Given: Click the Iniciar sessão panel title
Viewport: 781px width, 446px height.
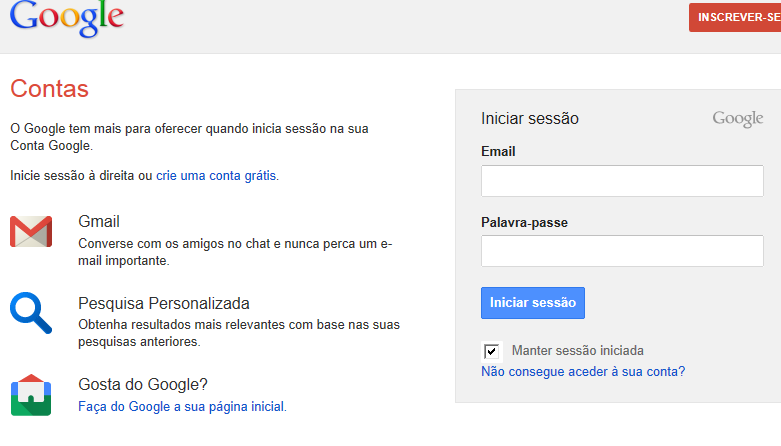Looking at the screenshot, I should [x=530, y=119].
